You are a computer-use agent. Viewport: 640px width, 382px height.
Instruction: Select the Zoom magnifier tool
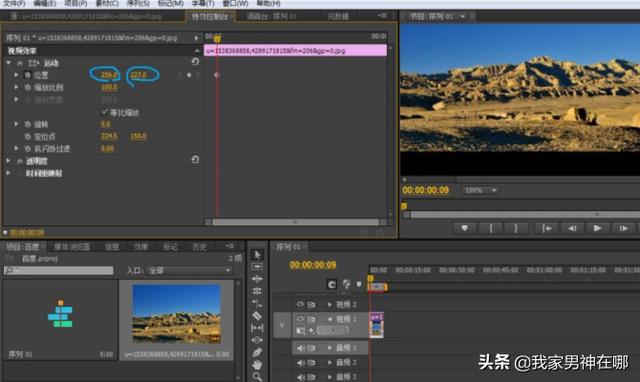click(257, 376)
